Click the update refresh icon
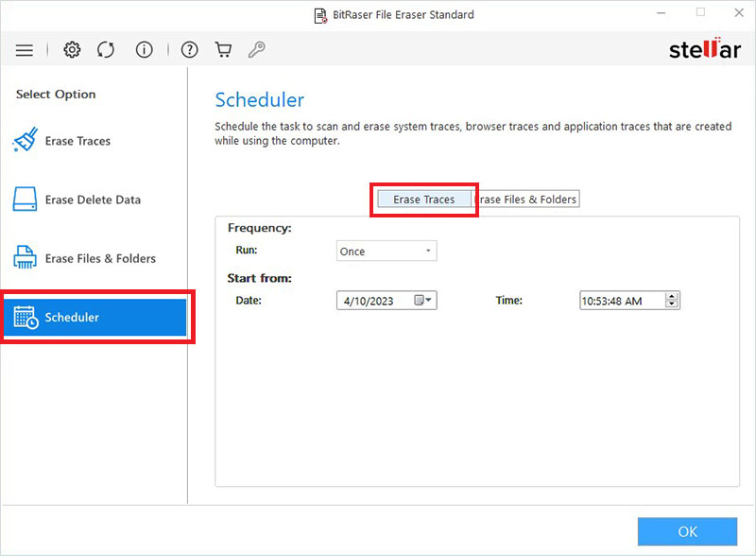This screenshot has height=556, width=756. coord(106,49)
